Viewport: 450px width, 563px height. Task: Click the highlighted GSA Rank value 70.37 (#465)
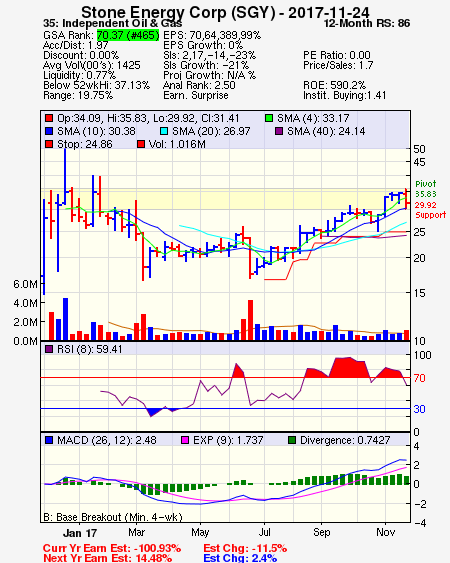[x=128, y=35]
